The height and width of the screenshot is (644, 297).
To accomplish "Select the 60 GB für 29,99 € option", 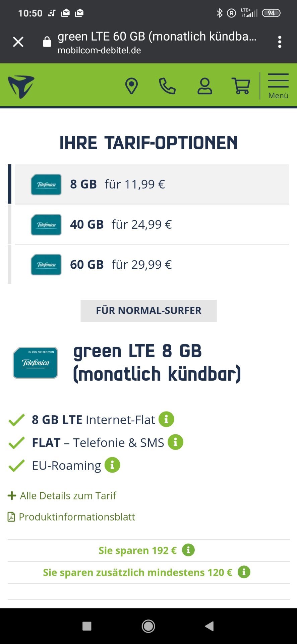I will (x=152, y=265).
